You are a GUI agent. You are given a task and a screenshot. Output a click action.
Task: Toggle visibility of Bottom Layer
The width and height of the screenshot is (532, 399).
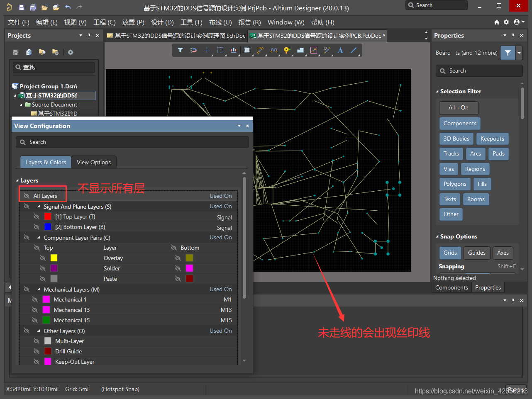[37, 227]
